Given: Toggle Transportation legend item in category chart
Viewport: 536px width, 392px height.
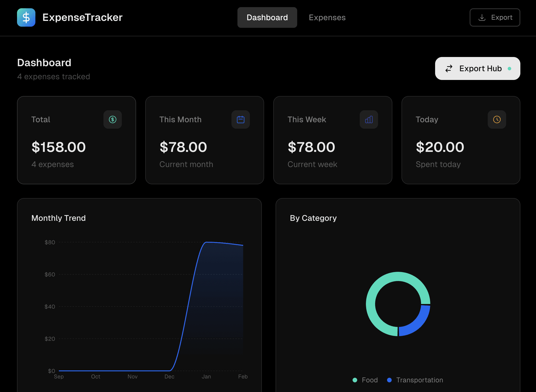Looking at the screenshot, I should point(419,380).
